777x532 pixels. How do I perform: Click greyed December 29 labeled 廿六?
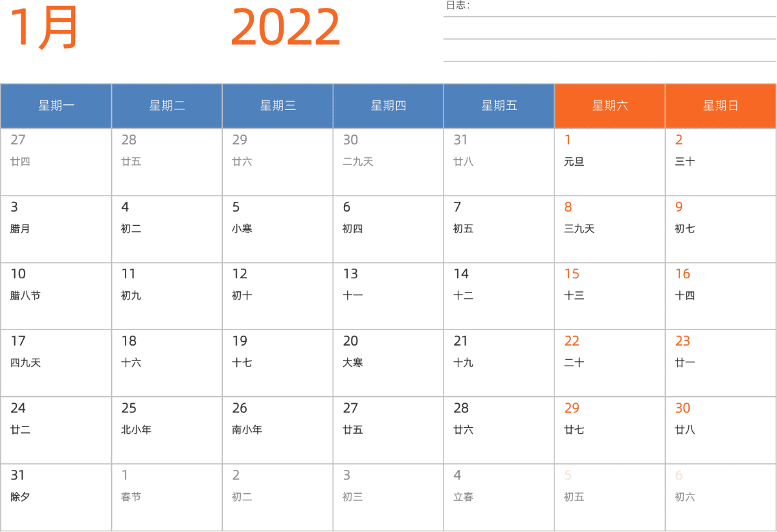[x=278, y=162]
